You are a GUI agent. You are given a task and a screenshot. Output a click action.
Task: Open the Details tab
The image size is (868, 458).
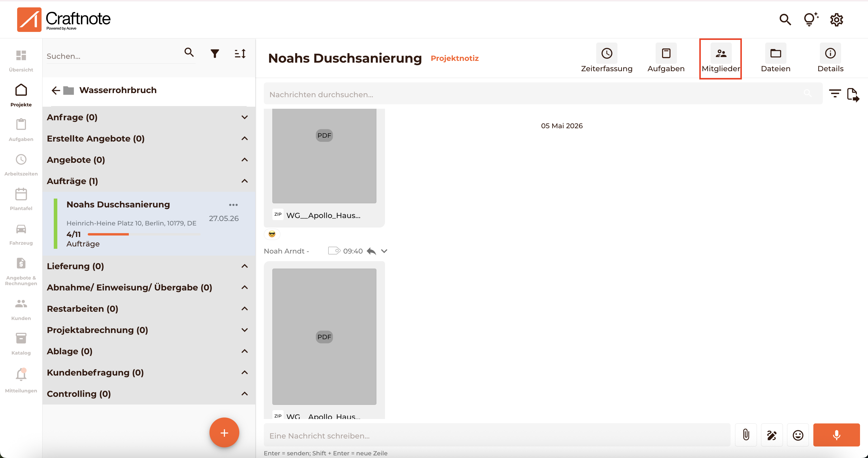tap(830, 59)
